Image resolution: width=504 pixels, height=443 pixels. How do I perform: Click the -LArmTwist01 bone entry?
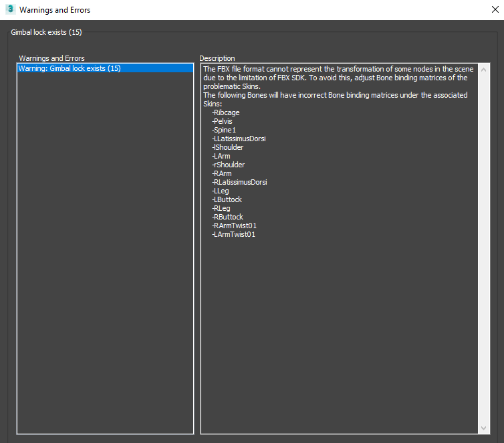tap(234, 234)
